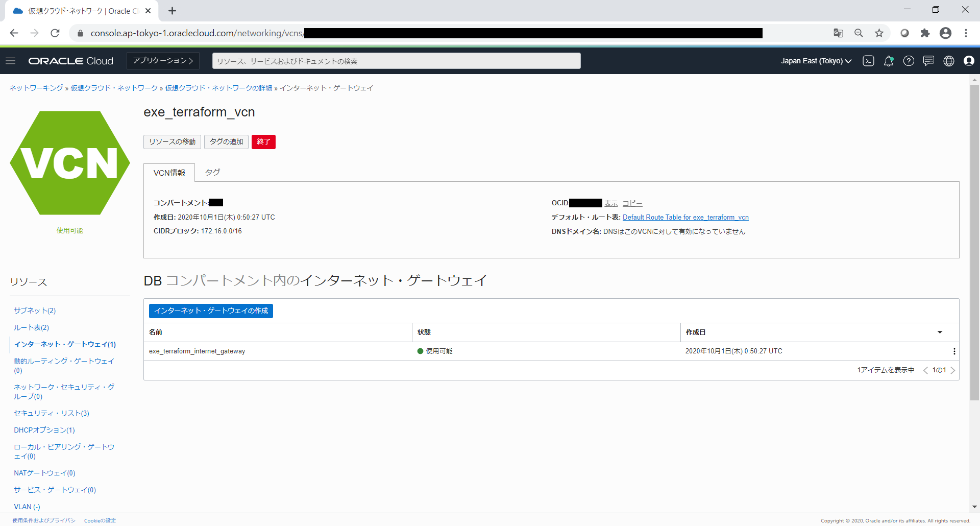Open the Default Route Table for exe_terraform_vcn link
980x526 pixels.
685,218
